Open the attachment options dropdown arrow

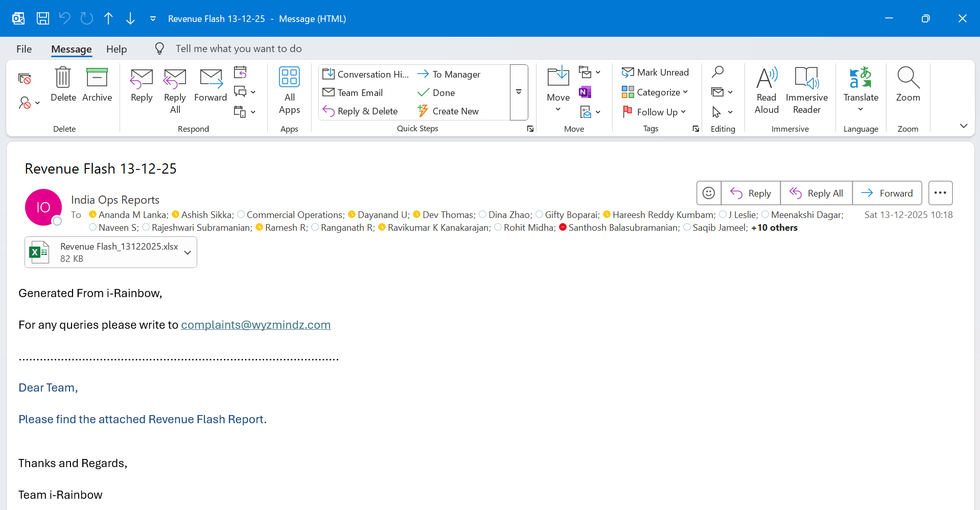(x=188, y=253)
